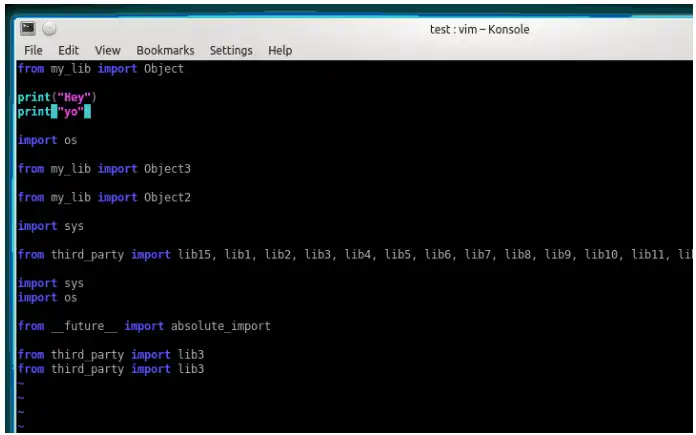The height and width of the screenshot is (435, 696).
Task: Click the first tilde empty-line marker
Action: [x=21, y=384]
